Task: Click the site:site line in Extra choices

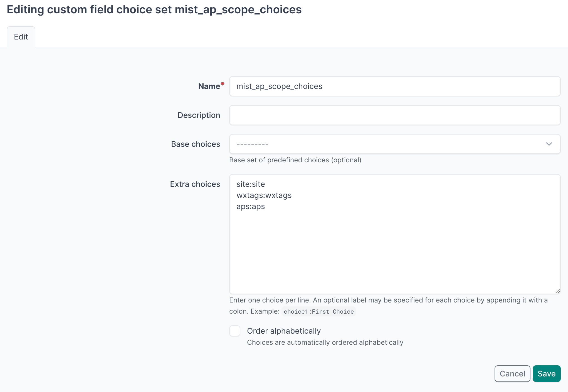Action: [x=251, y=184]
